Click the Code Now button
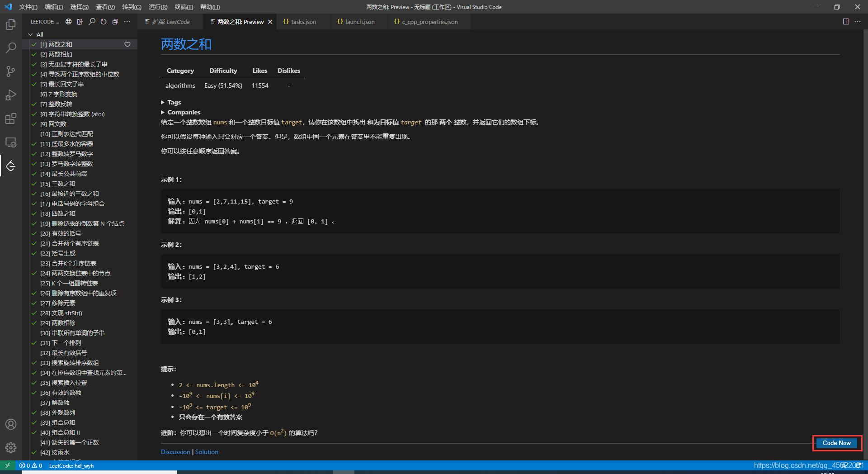The width and height of the screenshot is (868, 474). pyautogui.click(x=836, y=443)
